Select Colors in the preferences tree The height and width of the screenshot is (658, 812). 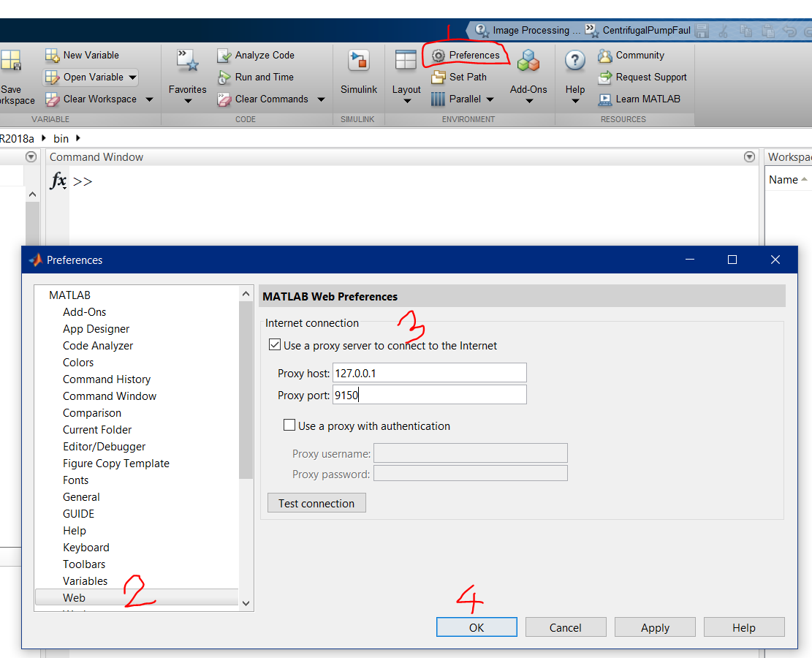[78, 362]
